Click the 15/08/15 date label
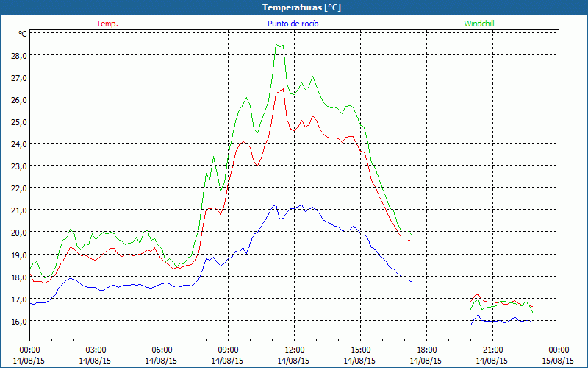Screen dimensions: 588x368 (x=559, y=361)
